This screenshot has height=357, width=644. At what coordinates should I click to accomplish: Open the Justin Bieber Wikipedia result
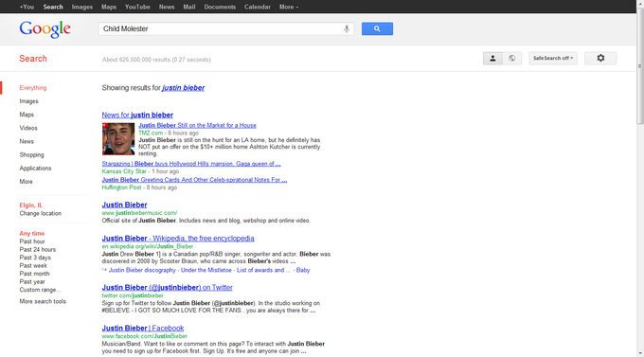click(178, 239)
